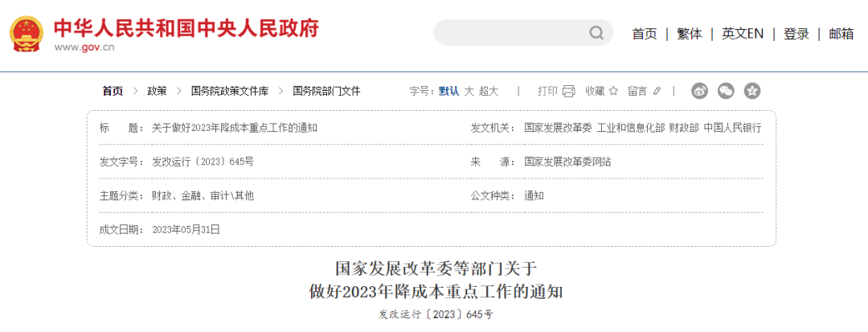This screenshot has height=332, width=868.
Task: Switch font size to 大
Action: [x=469, y=91]
